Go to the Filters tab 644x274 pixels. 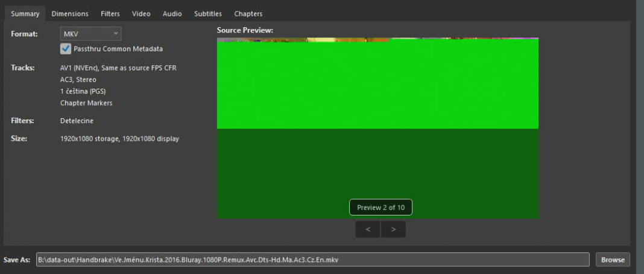pos(110,13)
